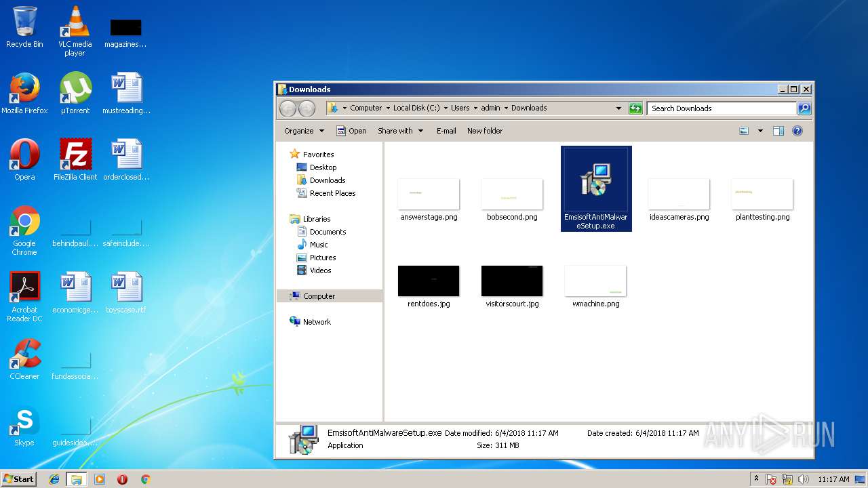Click the Start button
The width and height of the screenshot is (868, 488).
pos(19,479)
